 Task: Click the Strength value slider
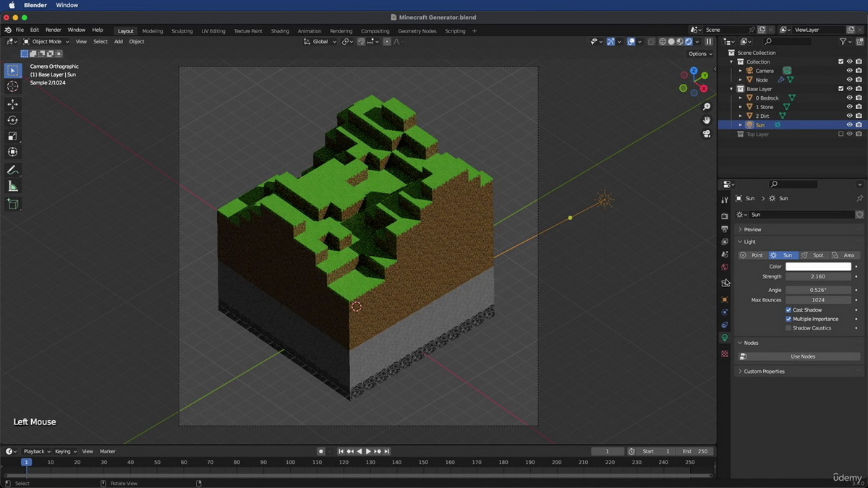818,276
